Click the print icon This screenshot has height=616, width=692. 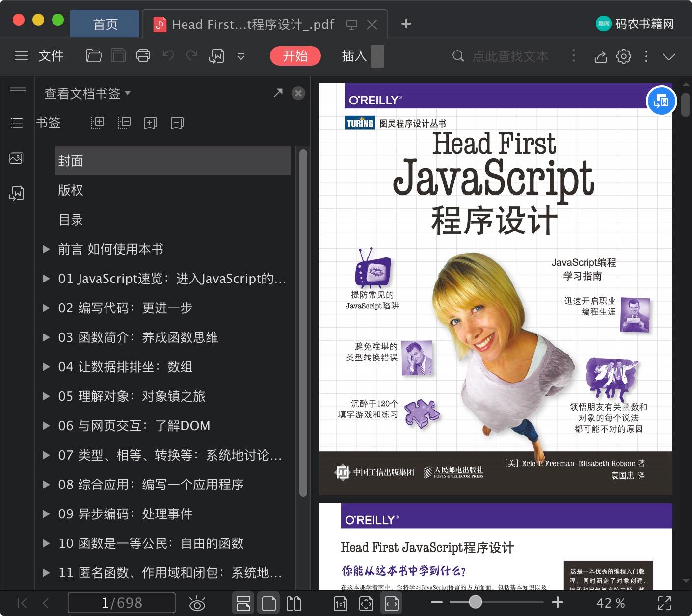pyautogui.click(x=143, y=56)
